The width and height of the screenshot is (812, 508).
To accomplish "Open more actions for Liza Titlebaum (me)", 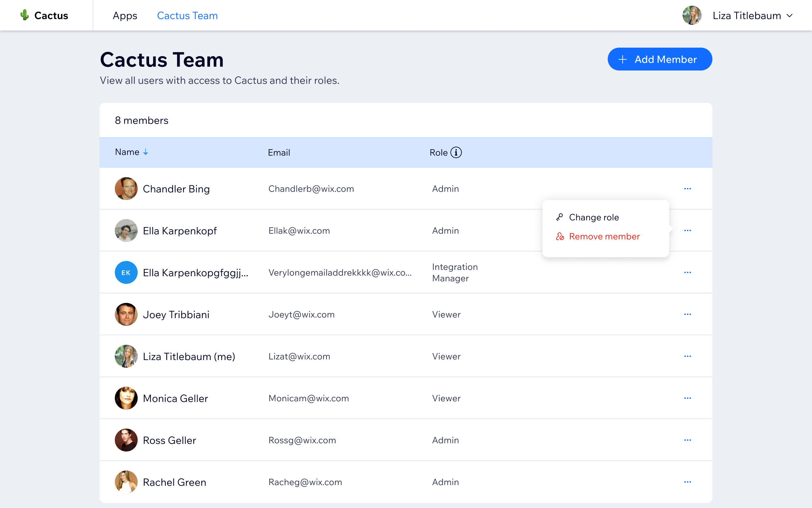I will pos(688,356).
